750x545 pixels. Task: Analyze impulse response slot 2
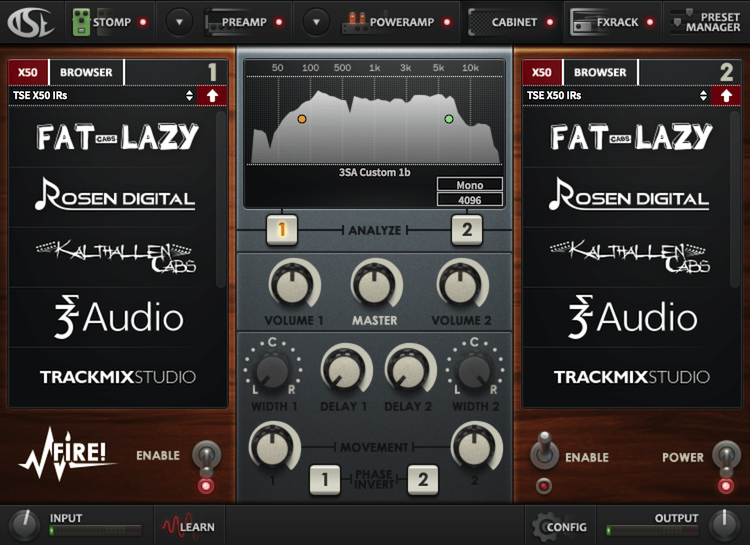coord(467,230)
